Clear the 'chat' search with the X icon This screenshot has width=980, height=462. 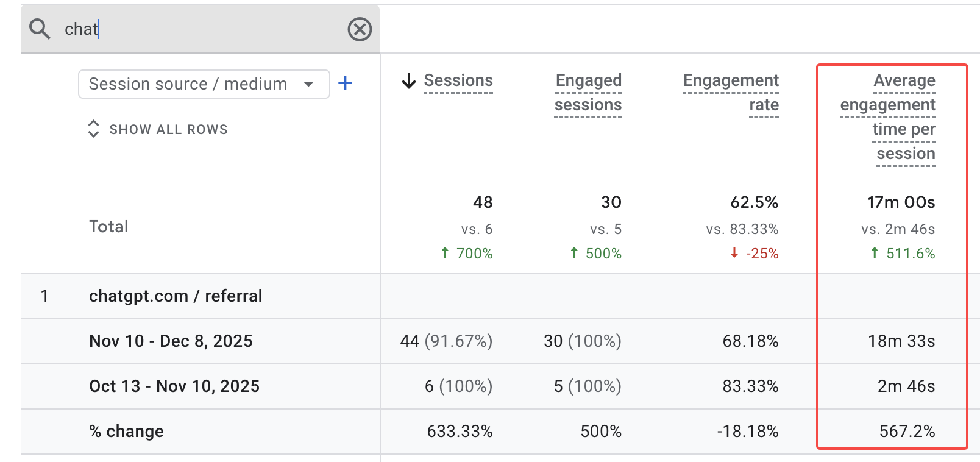pyautogui.click(x=360, y=29)
